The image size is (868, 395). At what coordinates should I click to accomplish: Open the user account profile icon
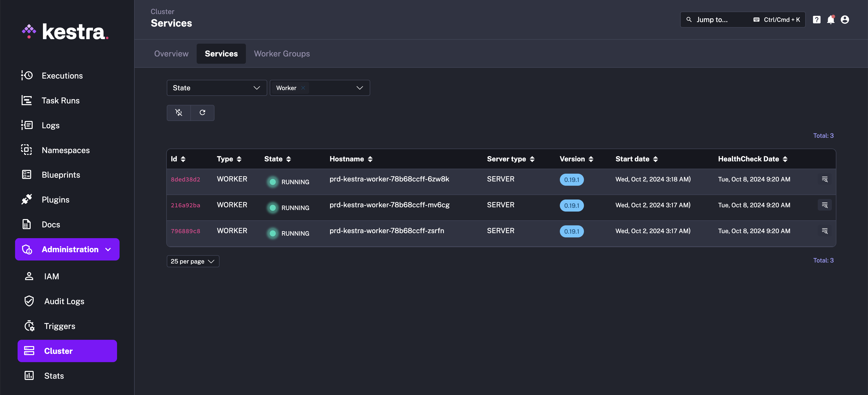click(845, 20)
